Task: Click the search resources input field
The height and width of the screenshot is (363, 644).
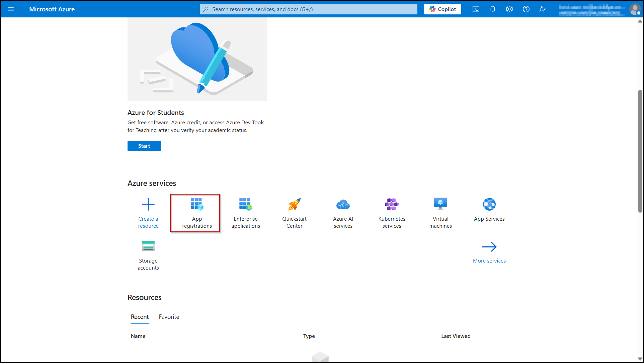Action: tap(308, 9)
